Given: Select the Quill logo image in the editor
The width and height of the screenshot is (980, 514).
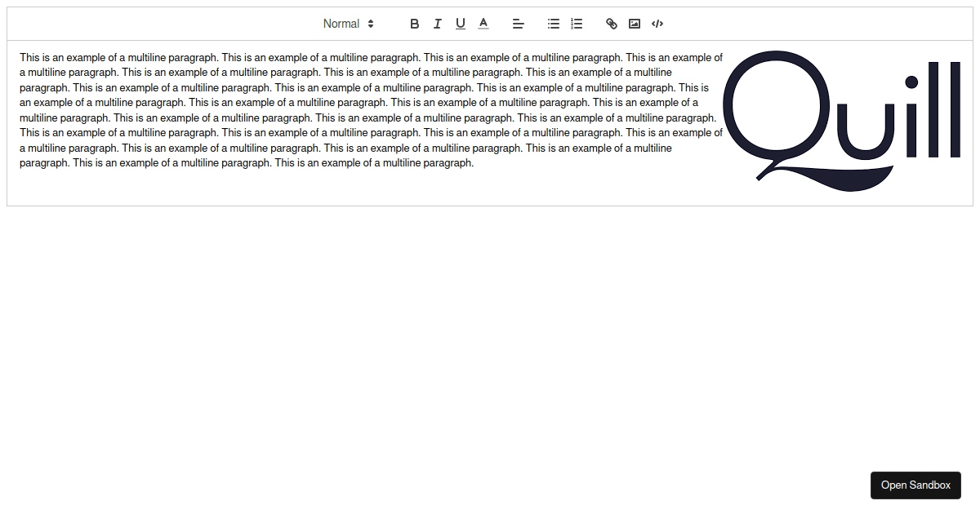Looking at the screenshot, I should click(x=842, y=121).
